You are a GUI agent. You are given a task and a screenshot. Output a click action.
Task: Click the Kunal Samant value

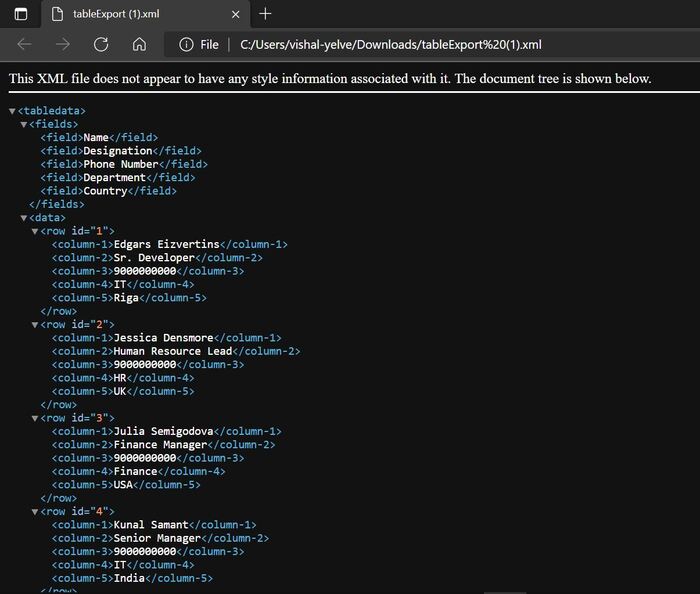[151, 525]
